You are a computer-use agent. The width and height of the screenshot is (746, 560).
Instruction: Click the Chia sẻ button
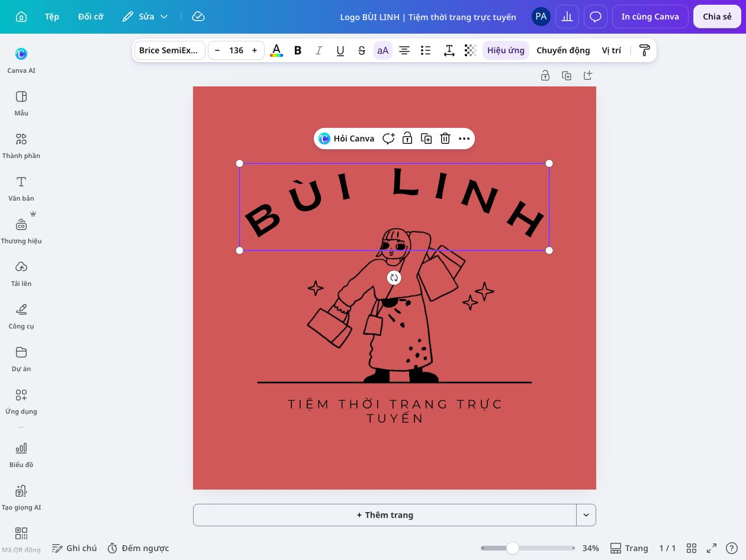click(x=717, y=17)
